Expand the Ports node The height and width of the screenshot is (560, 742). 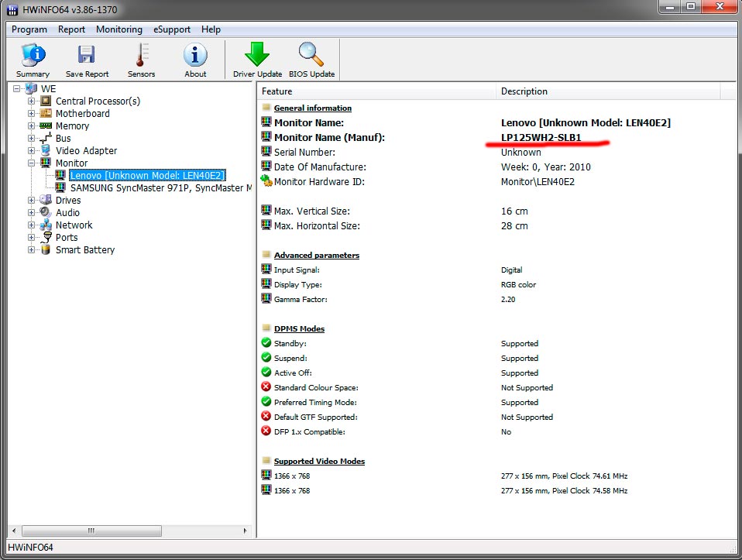click(31, 237)
